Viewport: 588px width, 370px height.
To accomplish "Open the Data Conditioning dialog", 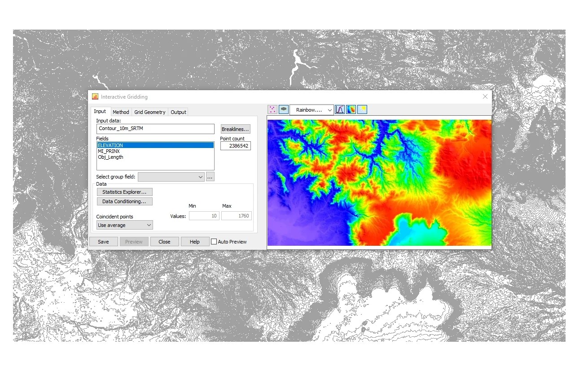I will coord(124,201).
